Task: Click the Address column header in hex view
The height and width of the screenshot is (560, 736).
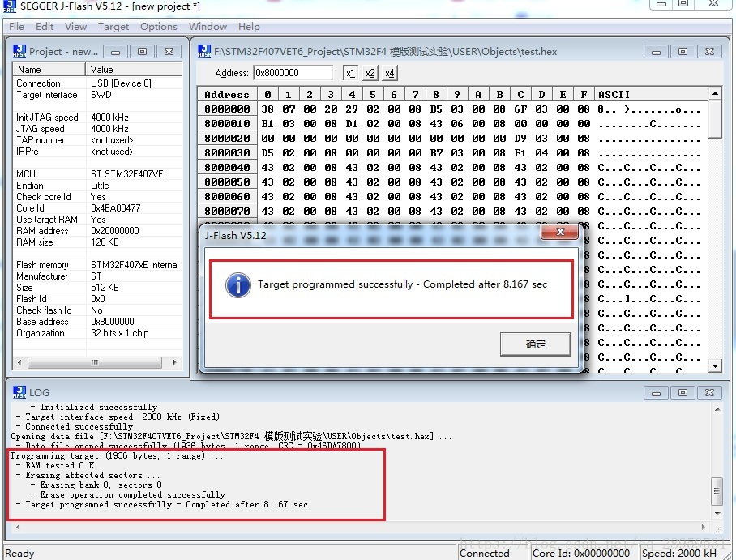Action: 227,94
